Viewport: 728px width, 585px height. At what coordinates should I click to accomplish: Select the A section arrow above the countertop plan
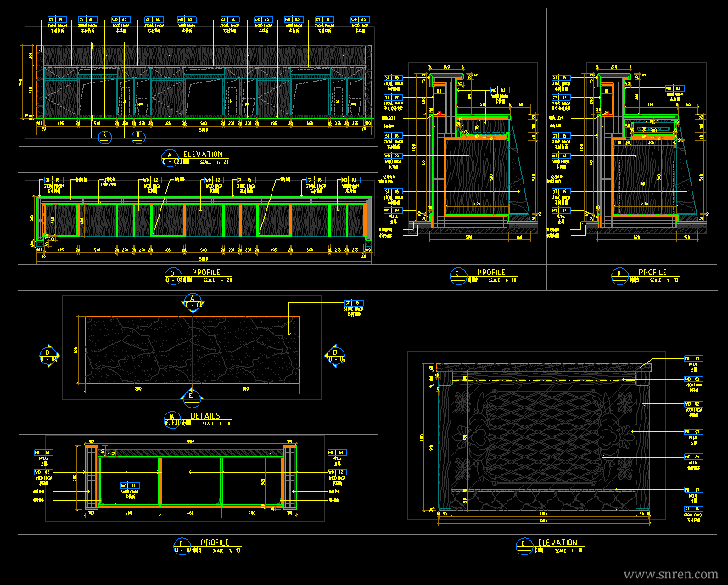tap(193, 303)
